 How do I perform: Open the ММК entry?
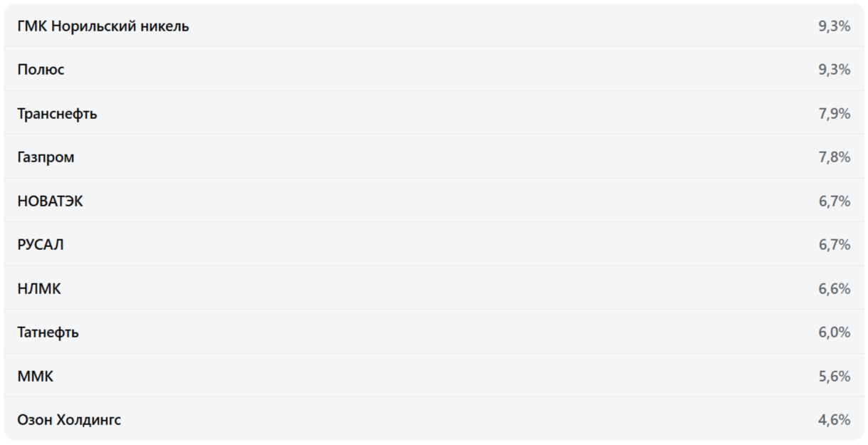[x=35, y=377]
